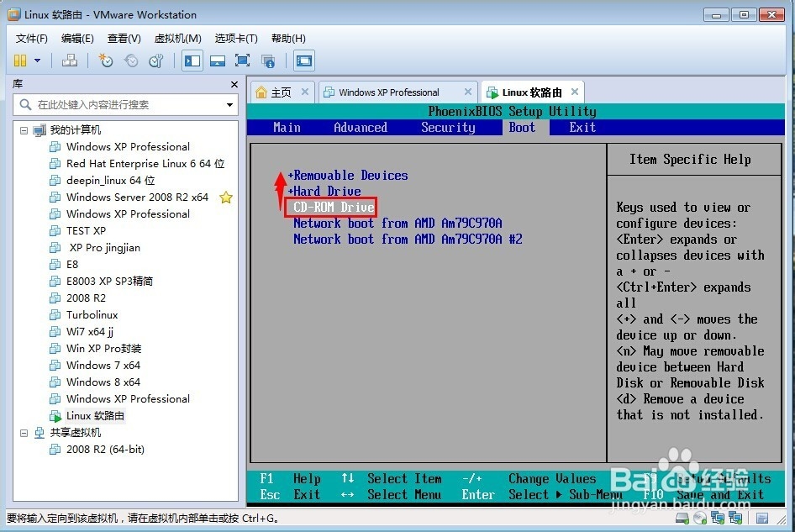Take a snapshot of this virtual machine
Image resolution: width=795 pixels, height=532 pixels.
pyautogui.click(x=105, y=61)
